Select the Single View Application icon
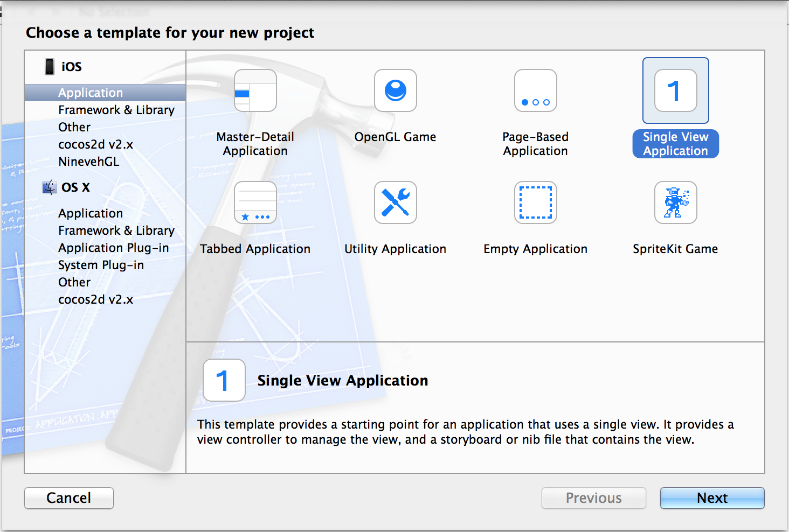Viewport: 789px width, 532px height. [x=676, y=90]
